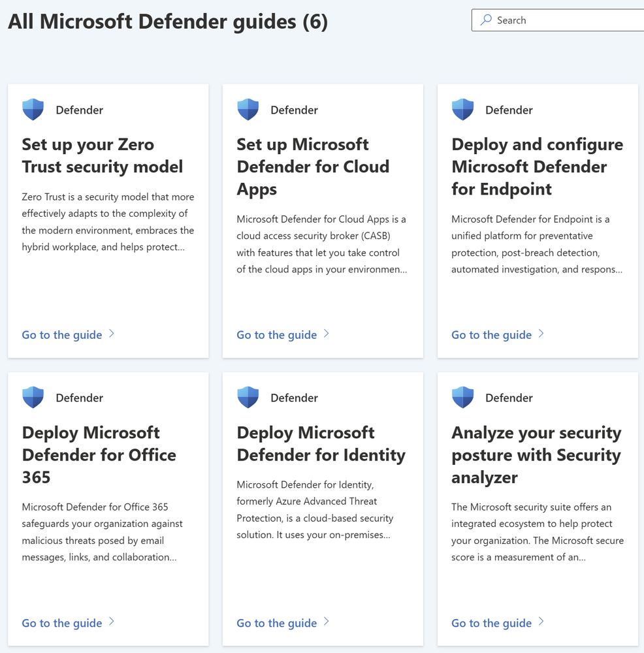The width and height of the screenshot is (644, 653).
Task: Select the 'Set up your Zero Trust security model' title
Action: point(103,155)
